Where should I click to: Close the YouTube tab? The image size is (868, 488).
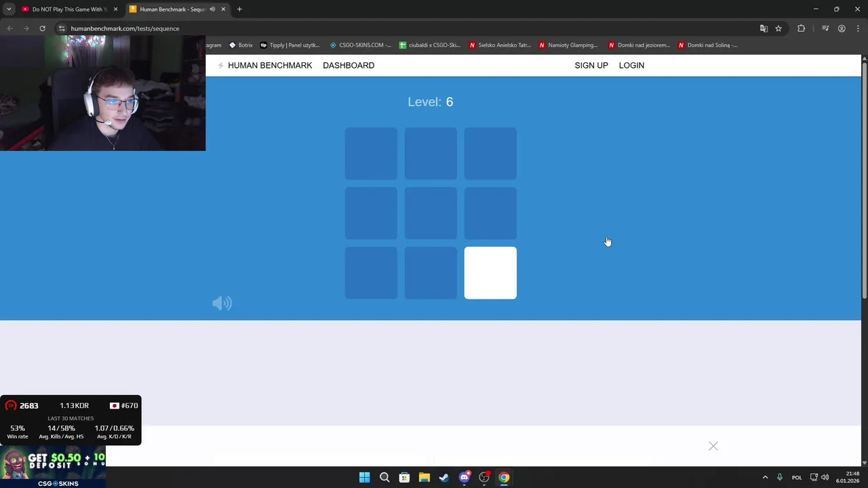115,9
